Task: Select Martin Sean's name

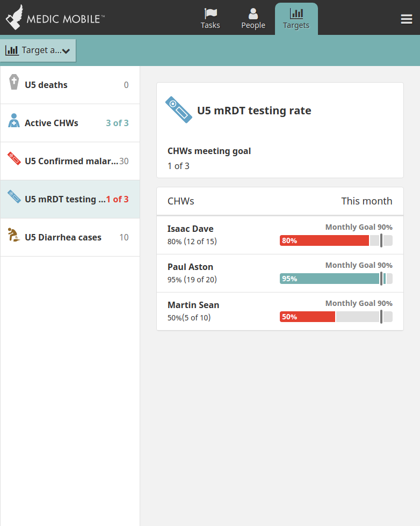Action: (193, 305)
